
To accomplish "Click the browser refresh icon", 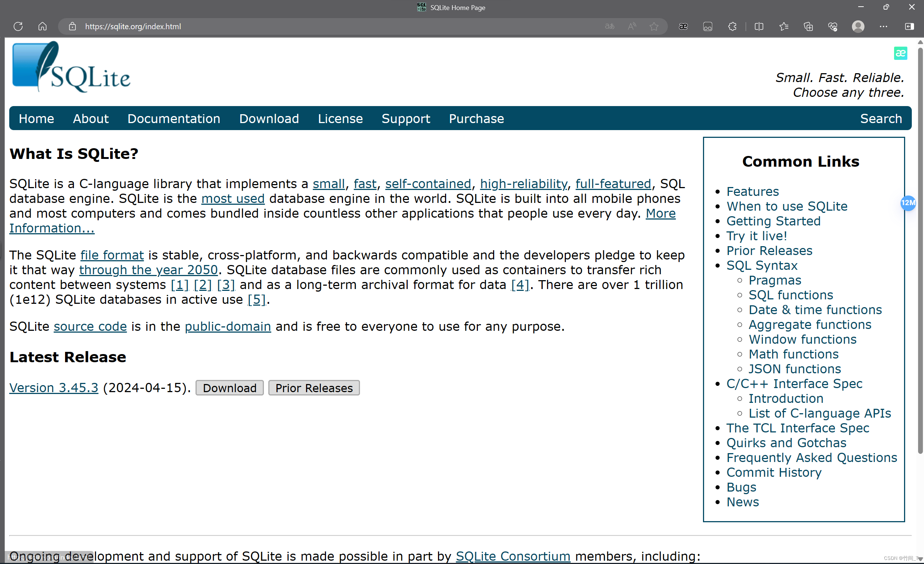I will 18,26.
